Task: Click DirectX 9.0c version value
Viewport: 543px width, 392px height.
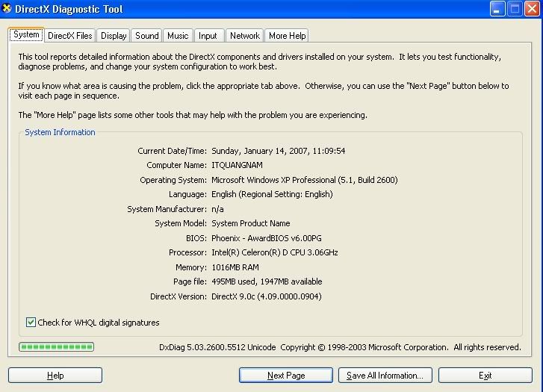Action: coord(267,296)
